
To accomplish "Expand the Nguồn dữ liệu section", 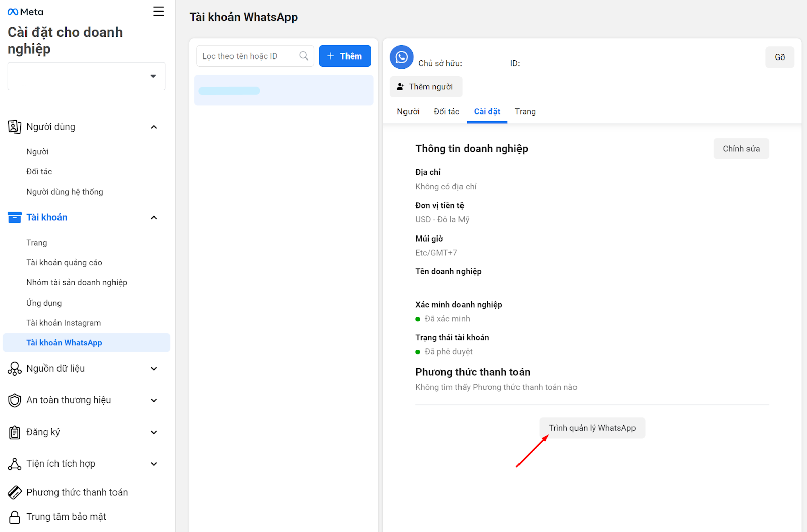I will click(x=154, y=369).
